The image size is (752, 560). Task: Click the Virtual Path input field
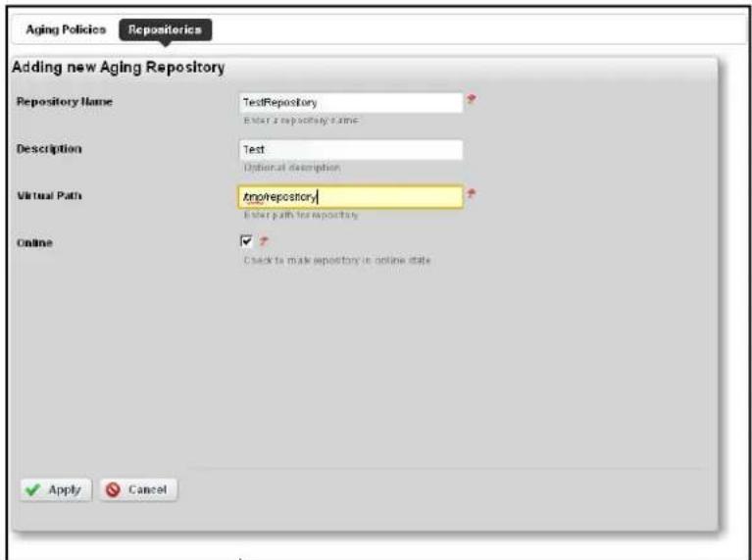(x=351, y=197)
